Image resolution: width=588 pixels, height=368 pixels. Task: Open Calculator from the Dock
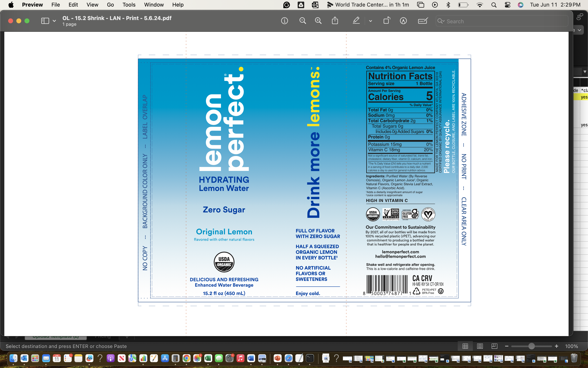click(x=175, y=358)
